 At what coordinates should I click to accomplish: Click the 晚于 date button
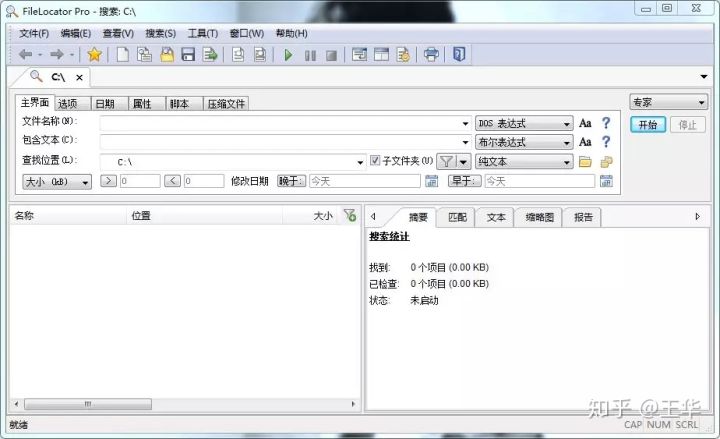pos(291,181)
